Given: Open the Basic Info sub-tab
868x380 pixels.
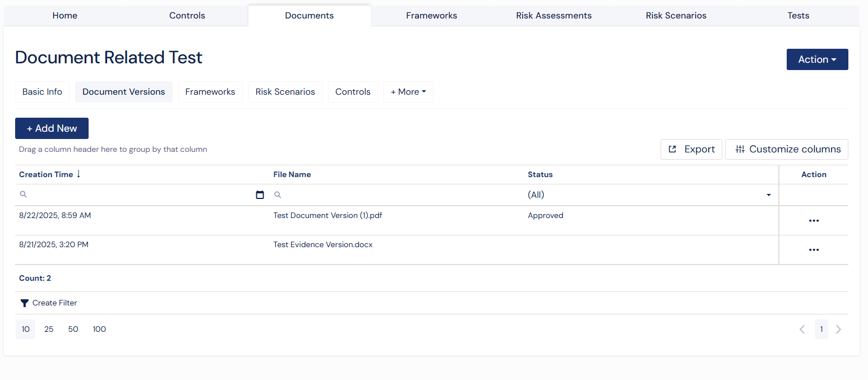Looking at the screenshot, I should [x=42, y=92].
